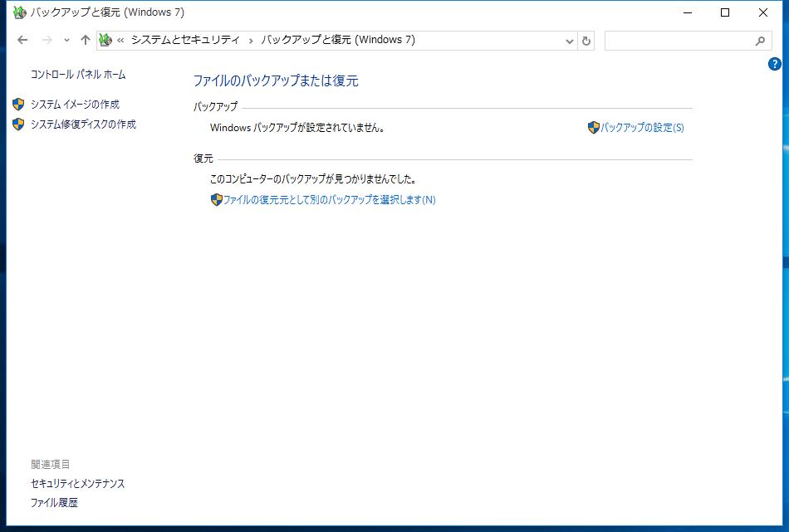Image resolution: width=789 pixels, height=532 pixels.
Task: Choose ファイルの復元元として別のバックアップを選択します(N)
Action: [x=329, y=200]
